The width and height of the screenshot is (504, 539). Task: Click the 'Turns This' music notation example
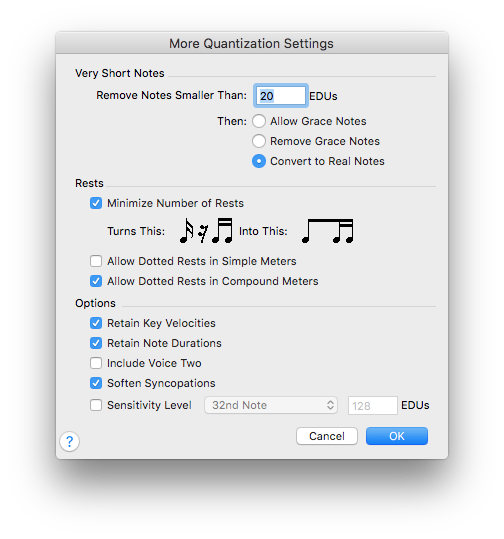pyautogui.click(x=206, y=231)
